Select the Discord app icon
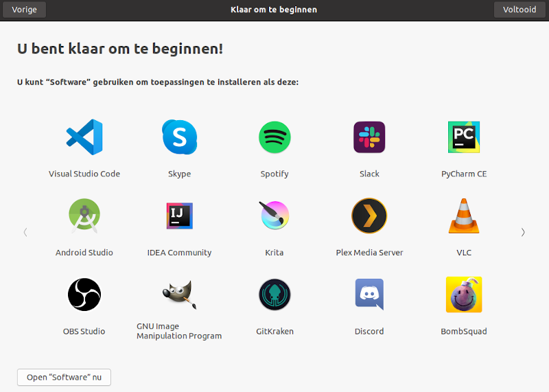 pyautogui.click(x=369, y=295)
